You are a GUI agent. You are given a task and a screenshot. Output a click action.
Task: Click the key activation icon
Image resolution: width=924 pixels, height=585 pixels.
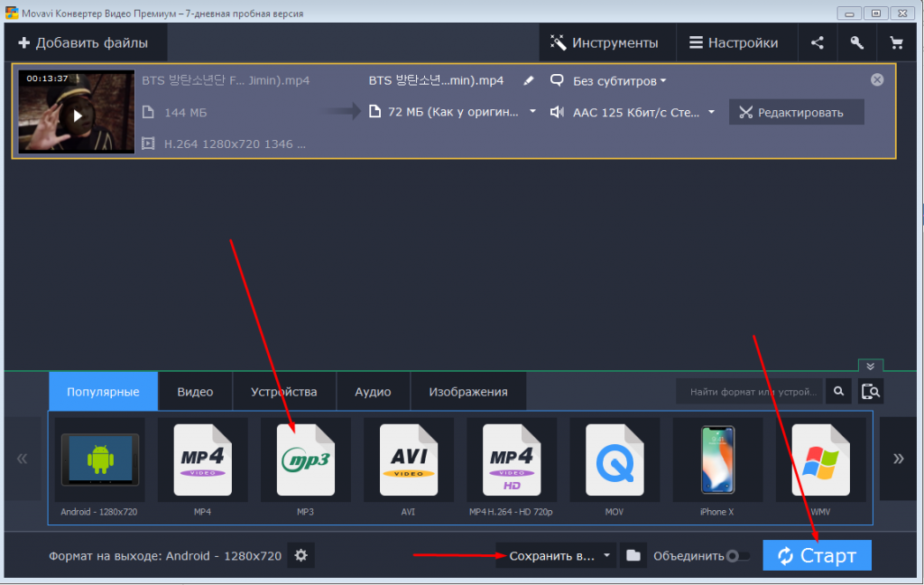point(857,43)
